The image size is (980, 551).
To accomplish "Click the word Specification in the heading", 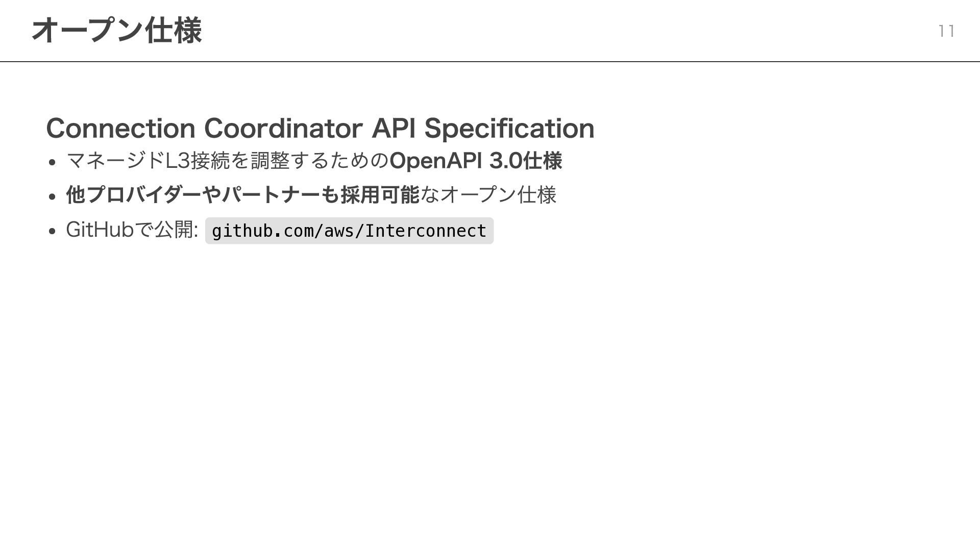I will [x=509, y=128].
